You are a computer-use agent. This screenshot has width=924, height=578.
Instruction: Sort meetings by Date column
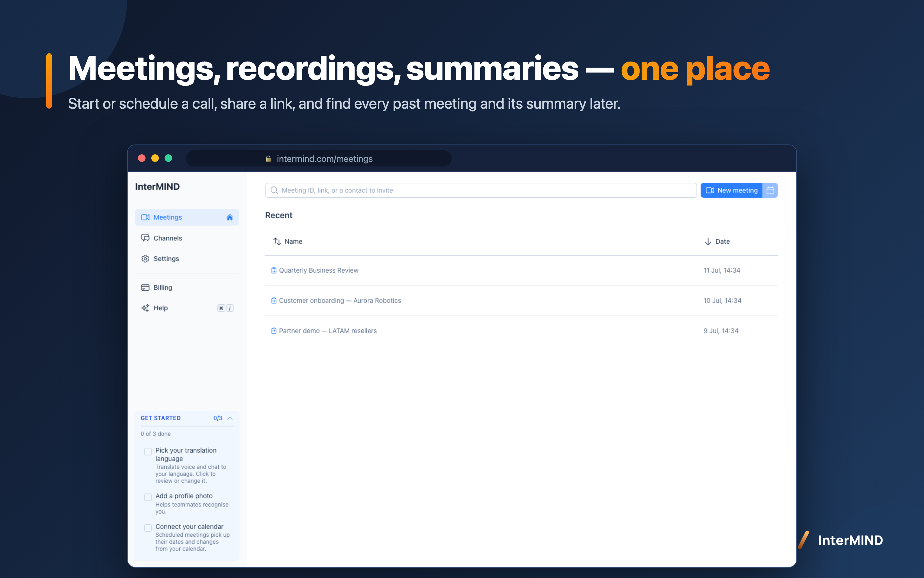[x=717, y=242]
